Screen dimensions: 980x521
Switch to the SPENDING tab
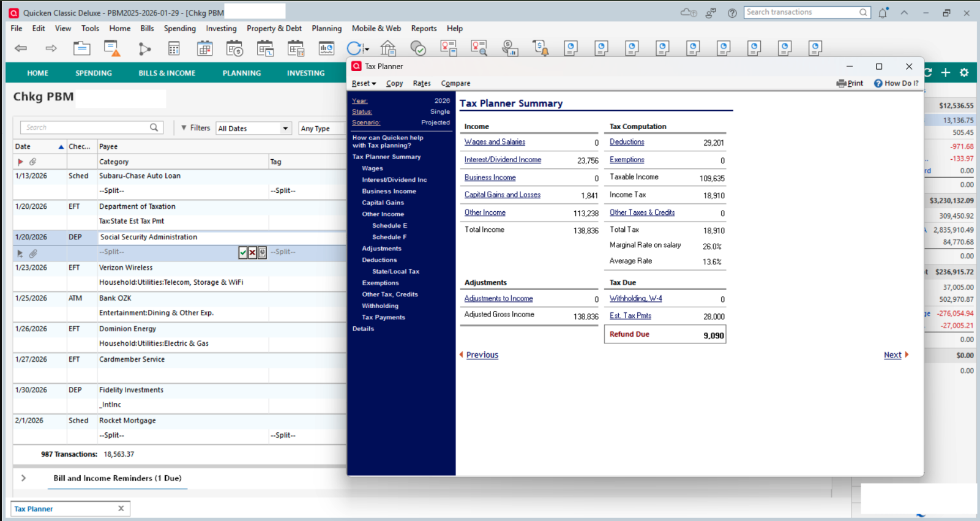pyautogui.click(x=94, y=73)
